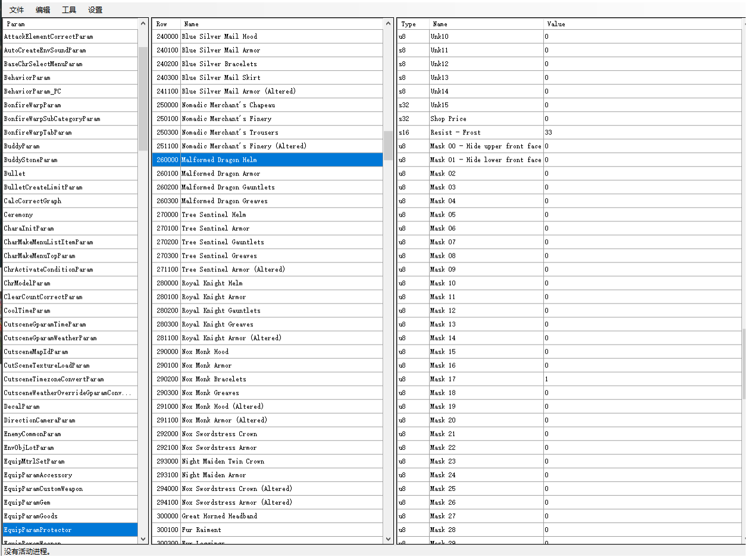The width and height of the screenshot is (751, 560).
Task: Click the Mask 17 value cell
Action: [642, 379]
